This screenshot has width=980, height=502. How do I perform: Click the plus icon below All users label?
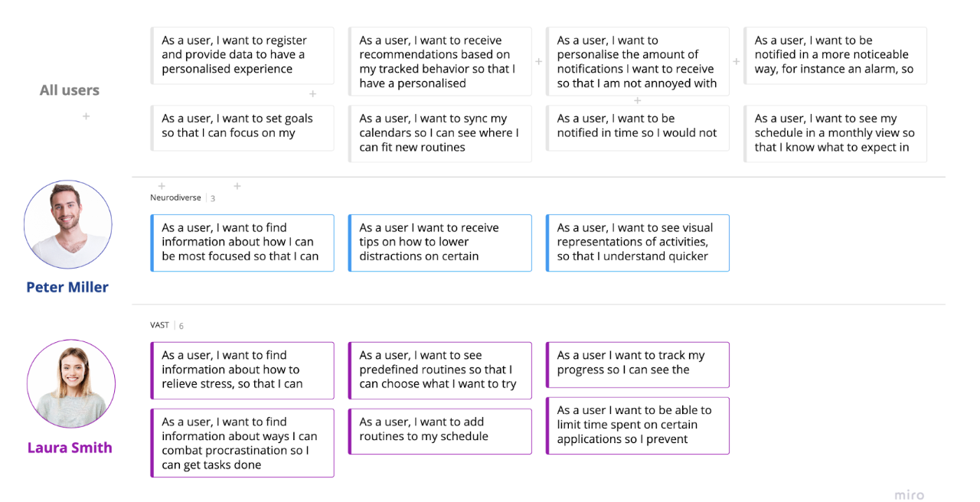click(x=86, y=116)
